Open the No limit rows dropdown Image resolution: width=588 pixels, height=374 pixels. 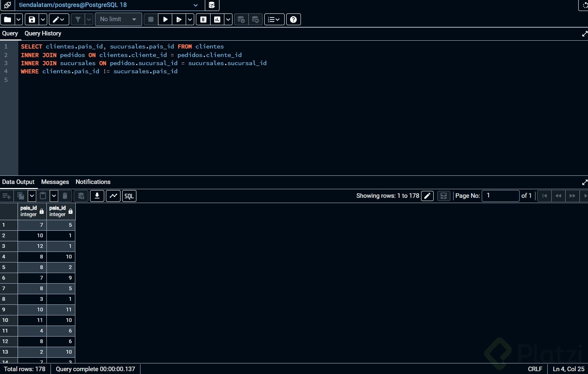[x=118, y=20]
